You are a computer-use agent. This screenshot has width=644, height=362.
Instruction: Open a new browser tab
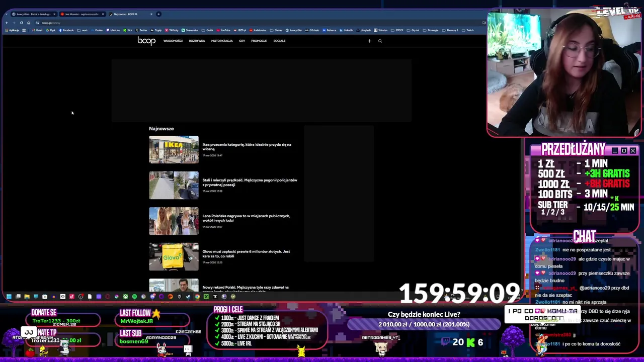click(x=158, y=14)
